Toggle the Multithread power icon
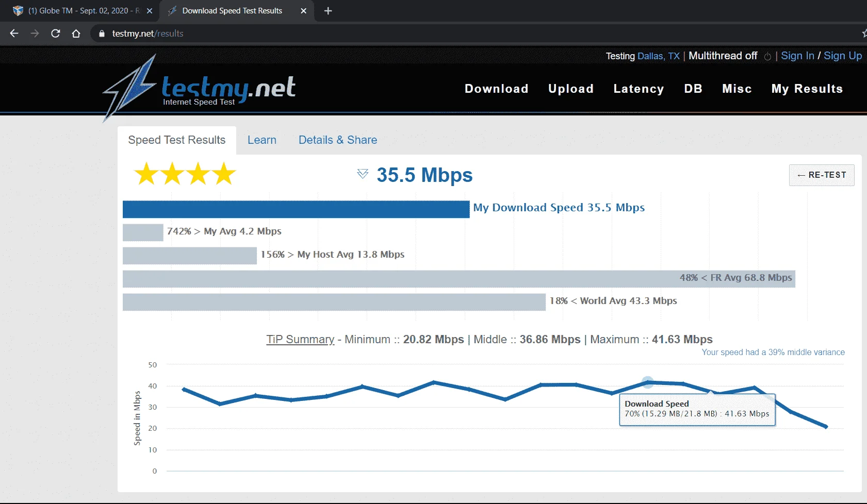The width and height of the screenshot is (867, 504). pyautogui.click(x=767, y=57)
